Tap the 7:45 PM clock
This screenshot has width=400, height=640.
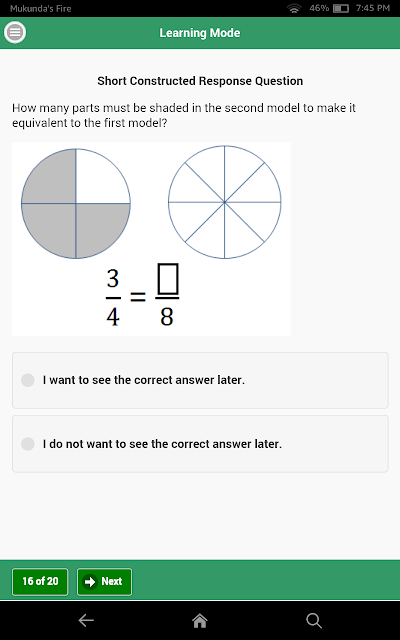click(x=373, y=8)
